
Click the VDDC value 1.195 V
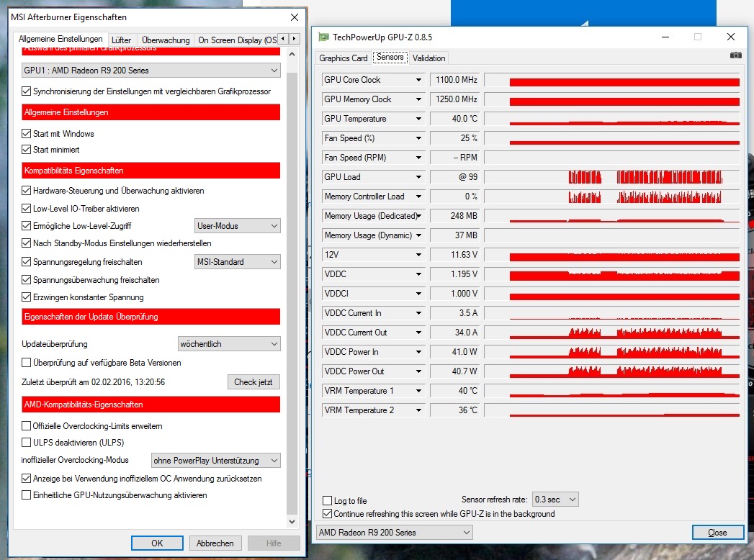coord(455,274)
